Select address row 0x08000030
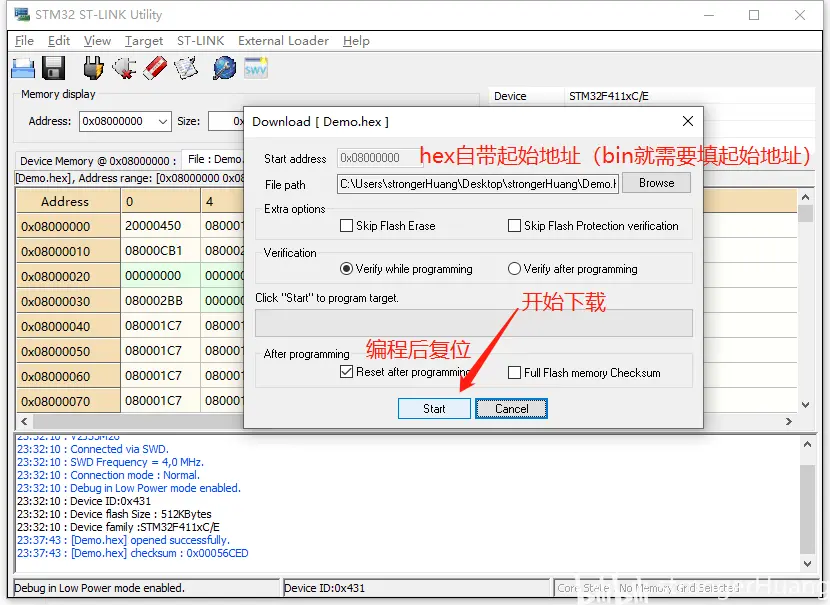Screen dimensions: 830x605 (x=68, y=301)
